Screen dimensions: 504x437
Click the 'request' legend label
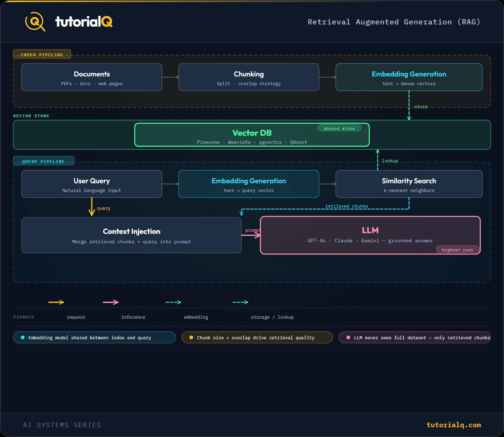tap(76, 317)
